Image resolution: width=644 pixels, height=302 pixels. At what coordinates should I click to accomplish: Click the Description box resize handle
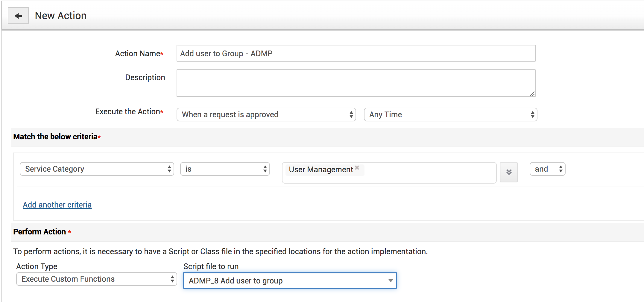[x=532, y=94]
